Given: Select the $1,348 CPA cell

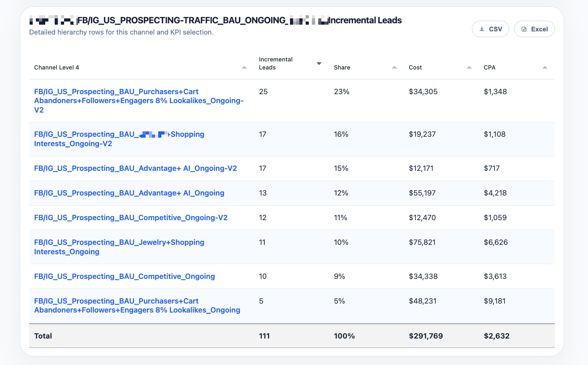Looking at the screenshot, I should (x=495, y=92).
